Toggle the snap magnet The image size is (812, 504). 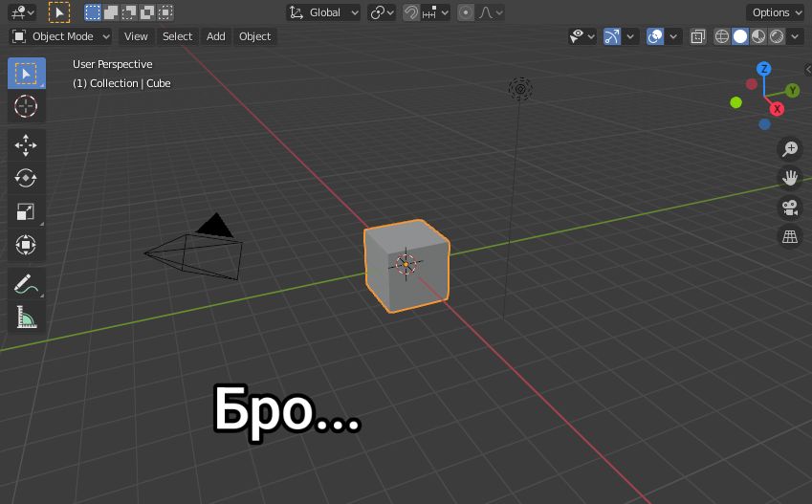point(411,12)
